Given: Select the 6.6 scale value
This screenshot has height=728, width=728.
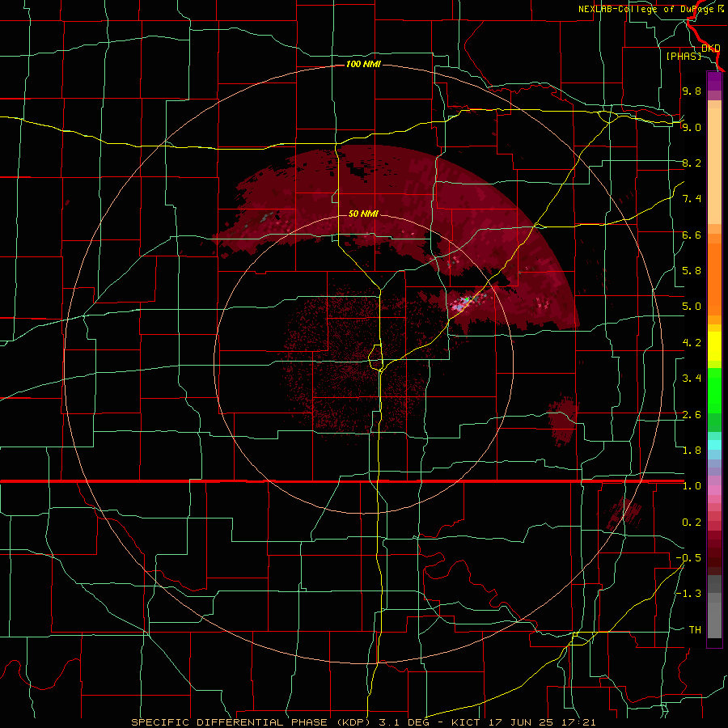Looking at the screenshot, I should (692, 235).
